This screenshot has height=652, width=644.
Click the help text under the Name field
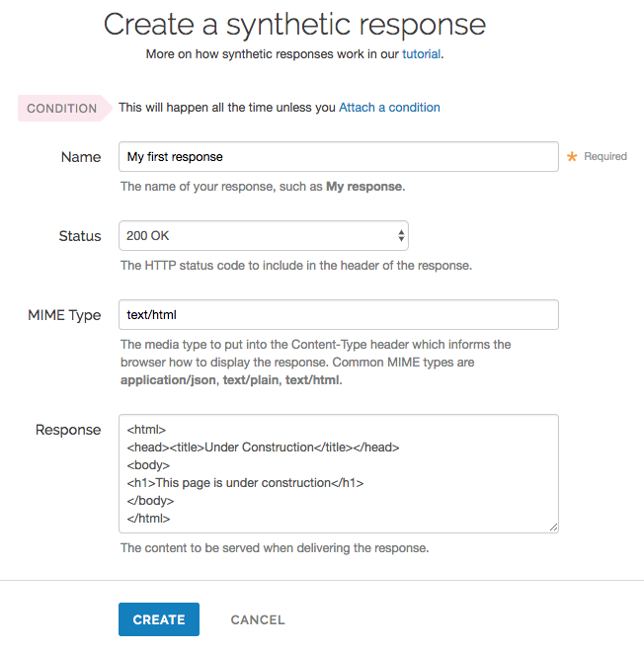pyautogui.click(x=262, y=186)
